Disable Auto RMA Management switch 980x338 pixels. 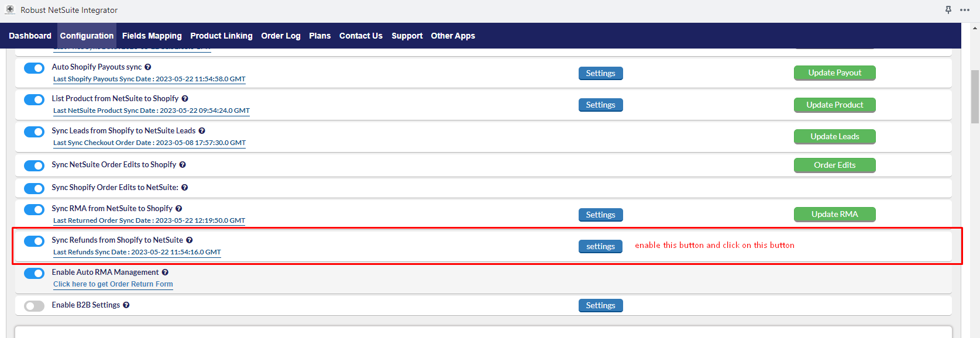pos(34,274)
